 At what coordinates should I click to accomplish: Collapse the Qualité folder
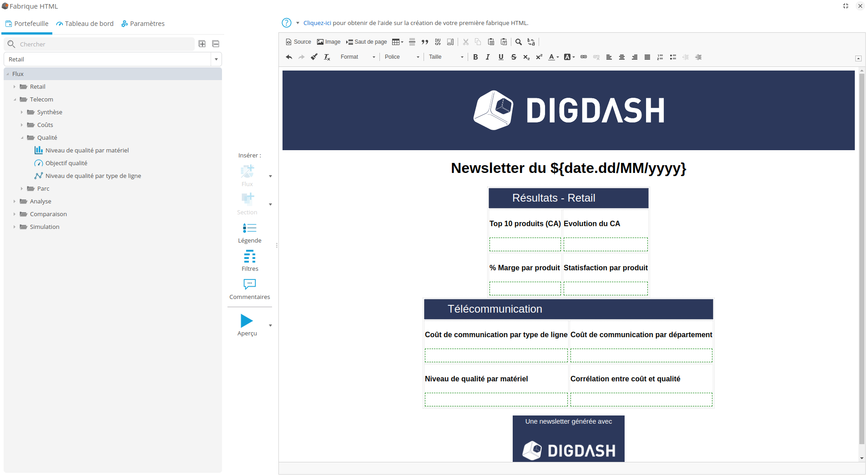click(x=21, y=137)
